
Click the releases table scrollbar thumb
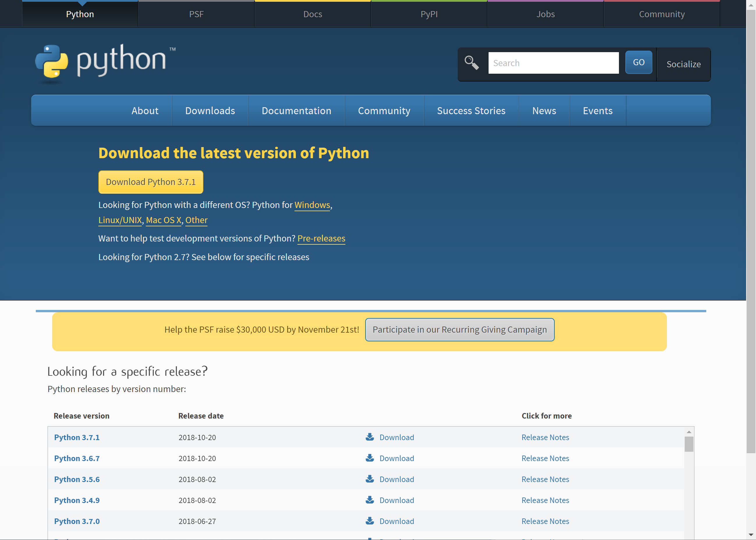[x=689, y=444]
